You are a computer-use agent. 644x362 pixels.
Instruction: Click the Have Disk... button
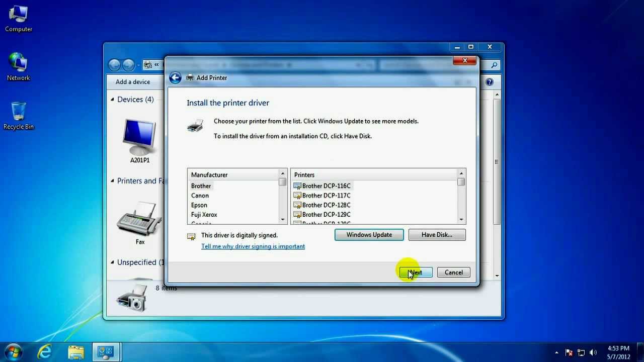pyautogui.click(x=437, y=235)
